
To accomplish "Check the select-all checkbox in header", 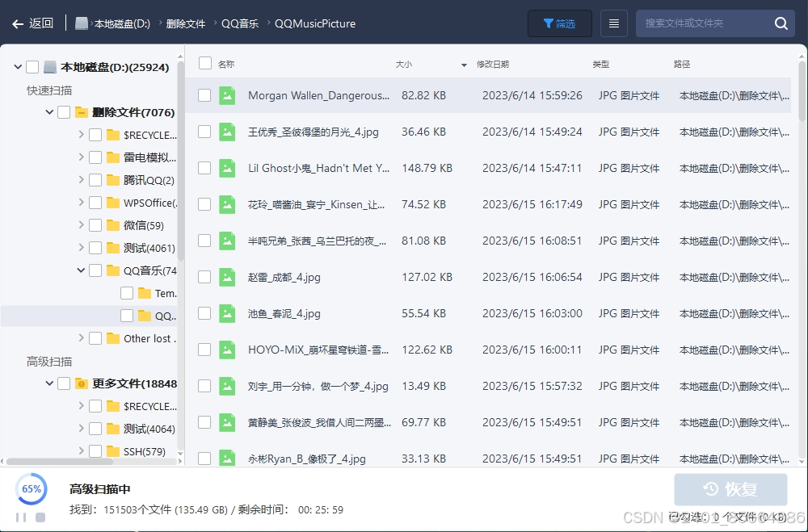I will tap(205, 63).
